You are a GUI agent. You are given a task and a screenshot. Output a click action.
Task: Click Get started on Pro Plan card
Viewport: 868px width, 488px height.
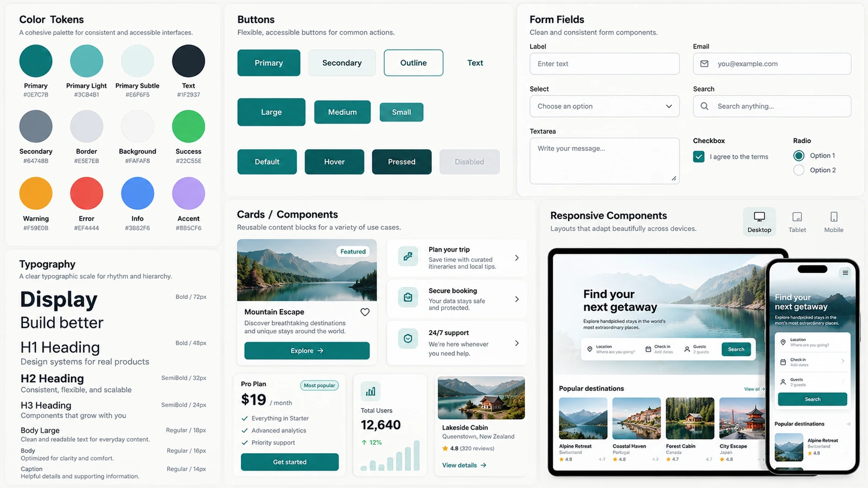290,462
